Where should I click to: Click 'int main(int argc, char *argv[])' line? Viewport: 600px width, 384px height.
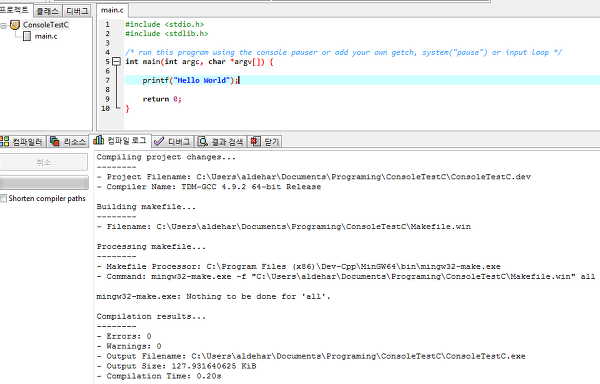[x=199, y=62]
